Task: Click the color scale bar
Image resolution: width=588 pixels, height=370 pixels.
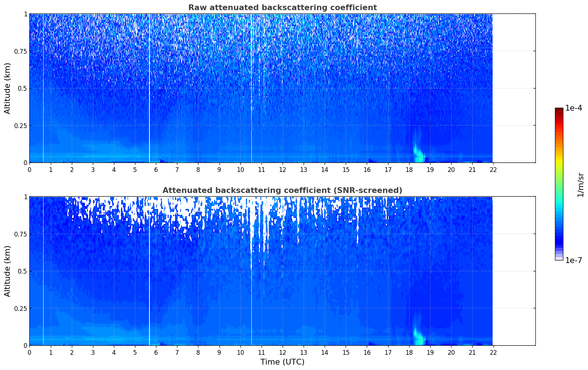Action: tap(559, 184)
